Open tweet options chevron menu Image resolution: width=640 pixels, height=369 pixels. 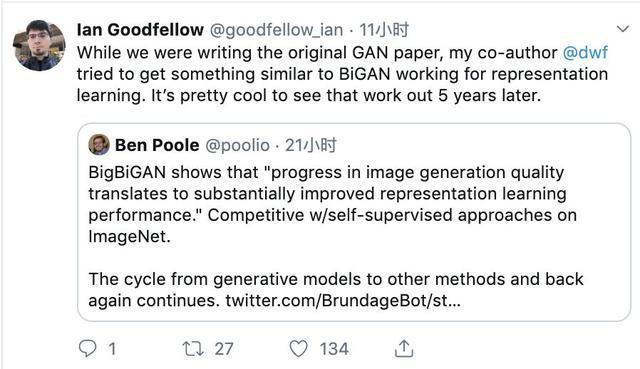pos(623,29)
